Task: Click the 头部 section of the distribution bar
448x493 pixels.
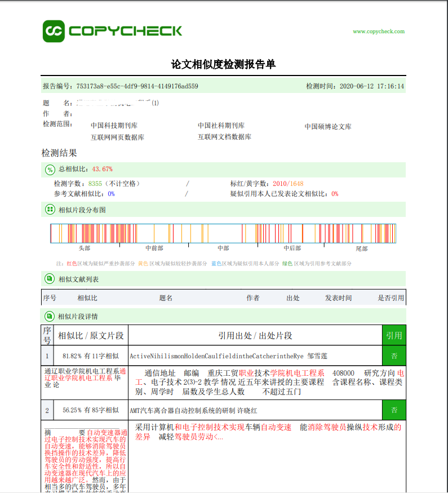Action: (85, 233)
